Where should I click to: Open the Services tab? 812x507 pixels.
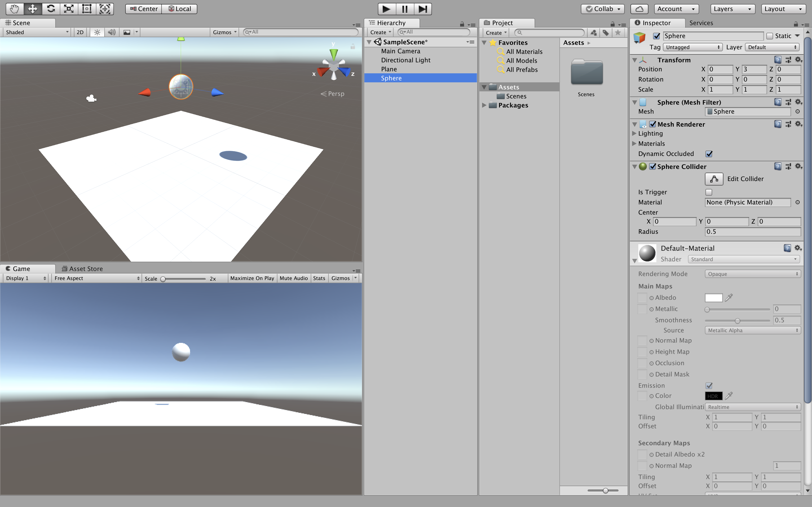(701, 23)
